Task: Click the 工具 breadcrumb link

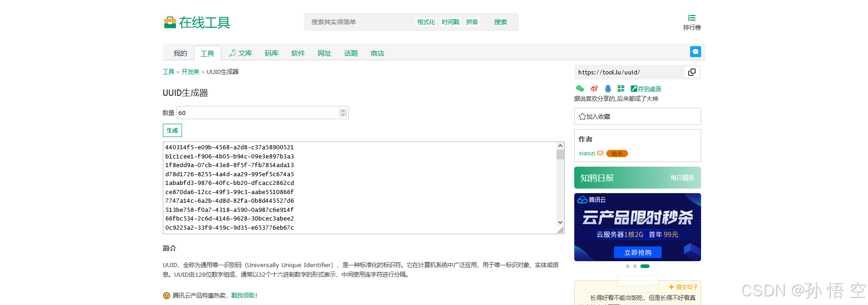Action: 168,72
